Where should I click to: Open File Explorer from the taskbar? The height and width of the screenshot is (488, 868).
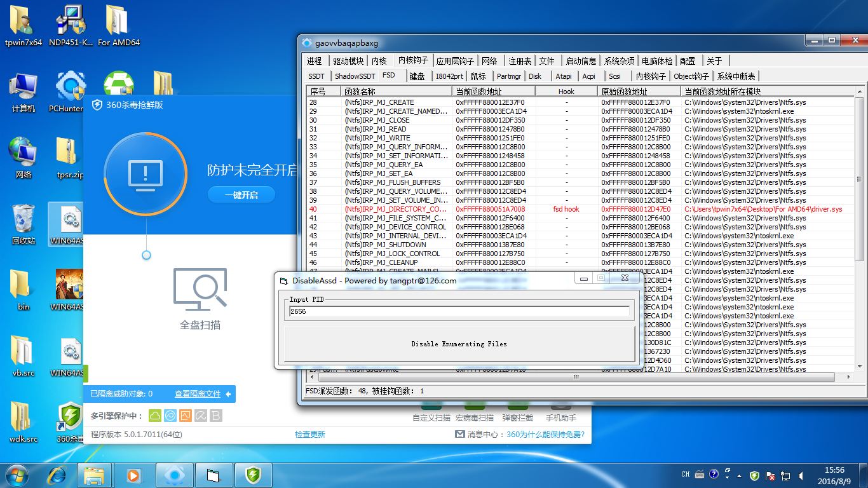94,475
